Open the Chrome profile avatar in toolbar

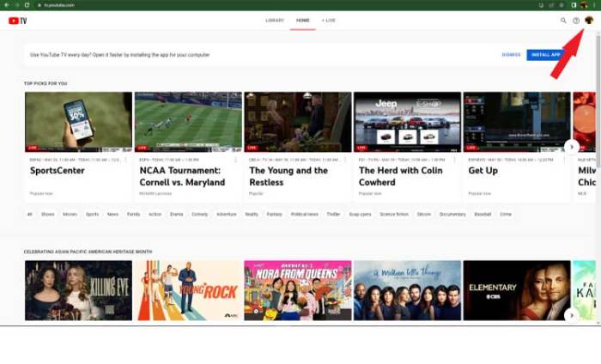pos(584,5)
